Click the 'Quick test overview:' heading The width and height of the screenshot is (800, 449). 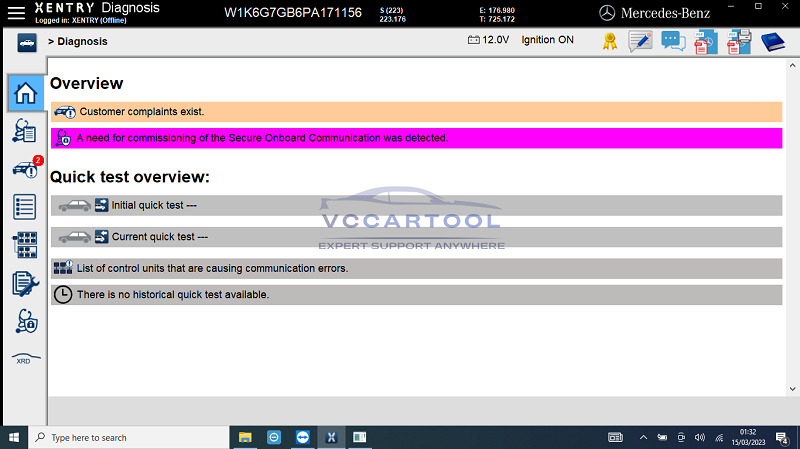[130, 177]
